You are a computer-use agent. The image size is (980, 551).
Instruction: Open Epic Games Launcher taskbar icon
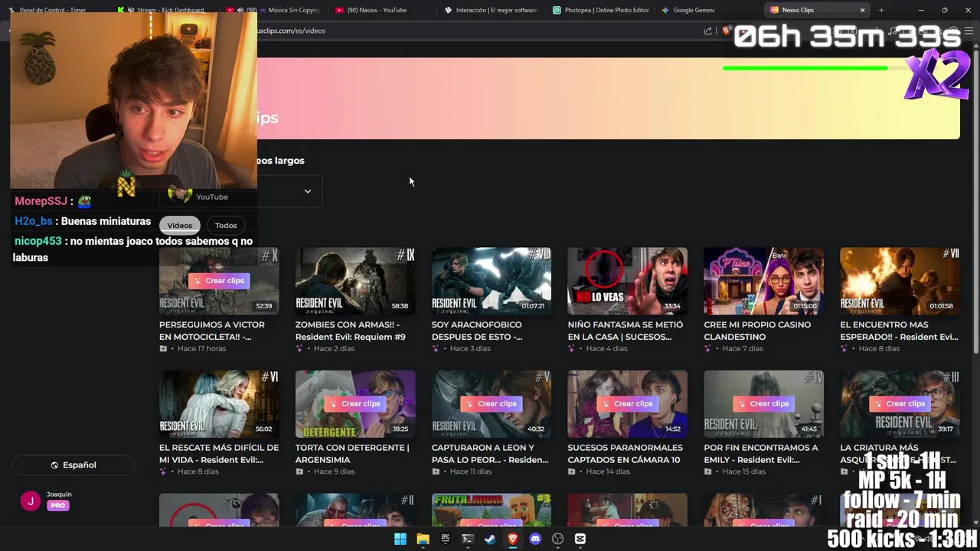446,539
